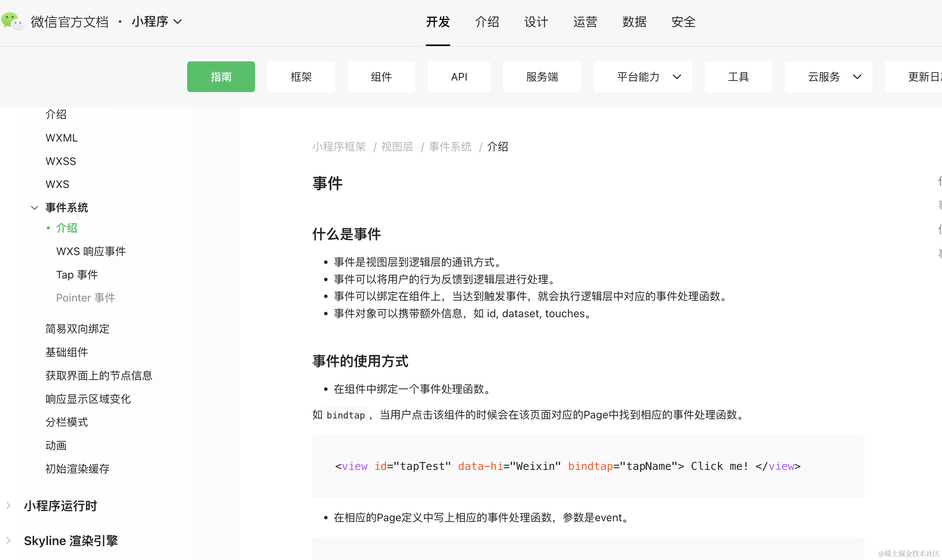Click the 指南 green button
The width and height of the screenshot is (942, 560).
tap(221, 77)
